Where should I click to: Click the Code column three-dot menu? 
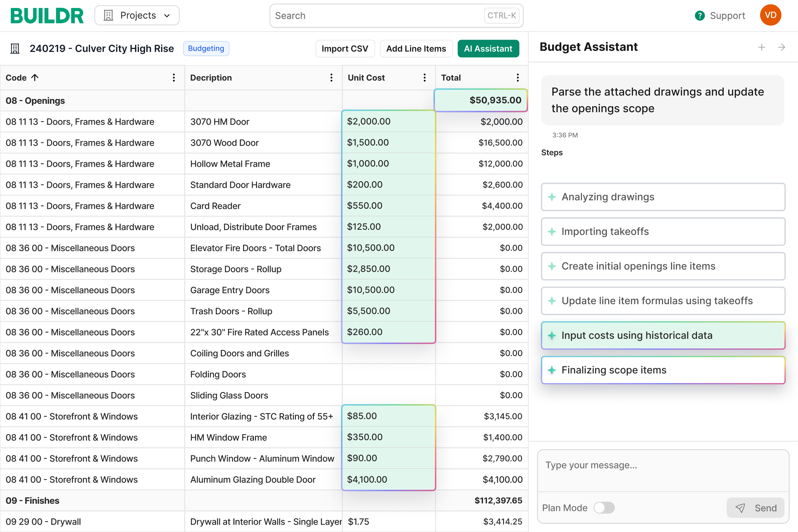[174, 78]
